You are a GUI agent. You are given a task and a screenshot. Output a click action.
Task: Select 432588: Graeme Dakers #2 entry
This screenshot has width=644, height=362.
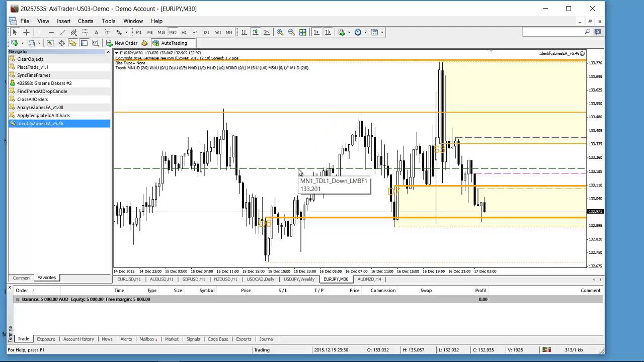[44, 83]
